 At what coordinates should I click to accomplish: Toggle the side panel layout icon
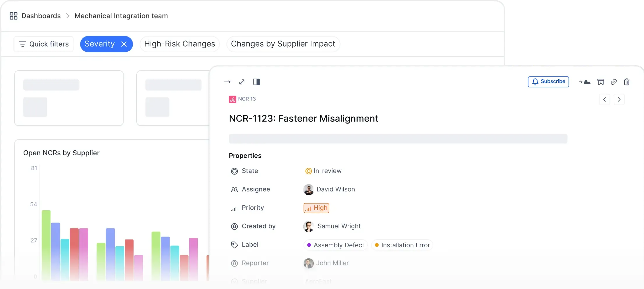coord(256,82)
